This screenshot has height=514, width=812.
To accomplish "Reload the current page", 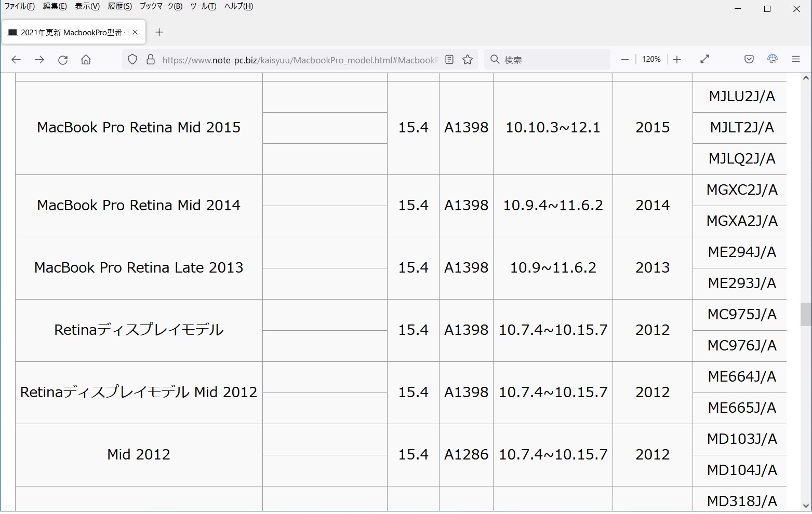I will tap(63, 60).
